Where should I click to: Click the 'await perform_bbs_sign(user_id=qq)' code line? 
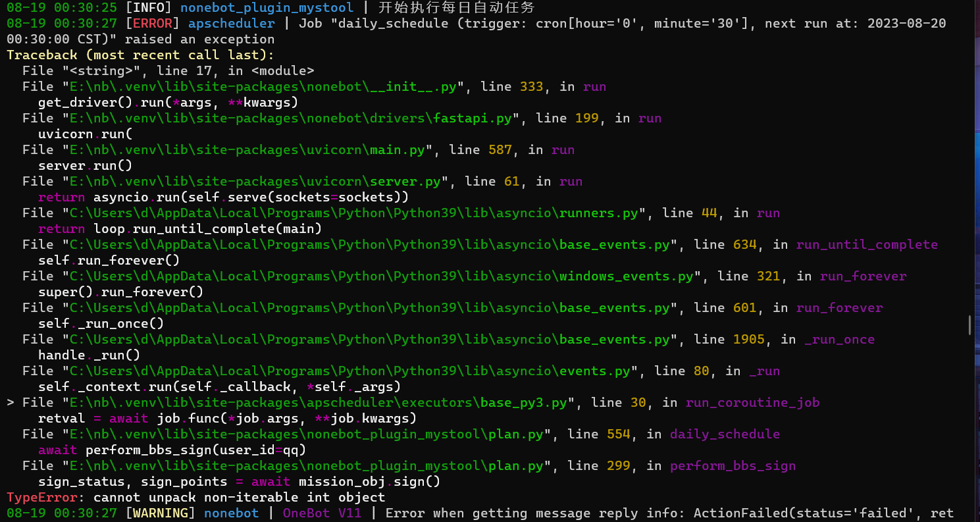coord(172,450)
